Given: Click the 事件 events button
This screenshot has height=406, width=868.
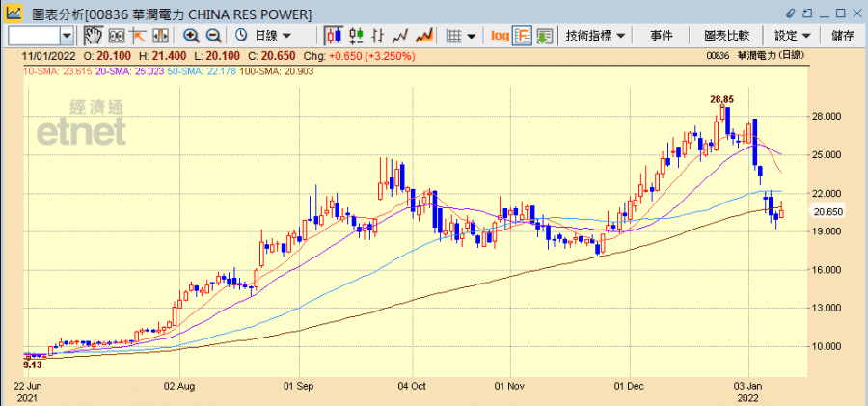Looking at the screenshot, I should pyautogui.click(x=662, y=36).
